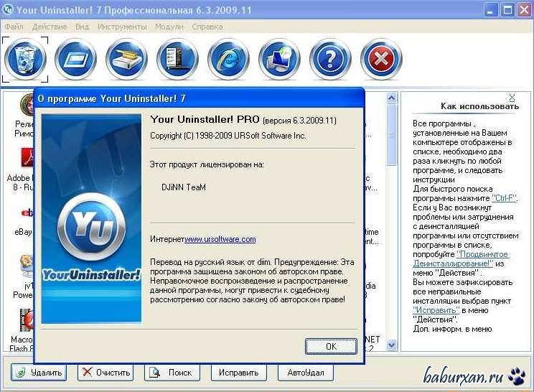Open the startup manager list icon

pos(177,60)
